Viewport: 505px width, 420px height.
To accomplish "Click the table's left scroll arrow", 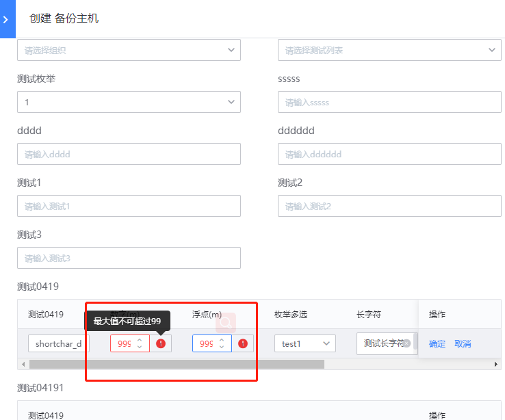I will 23,365.
